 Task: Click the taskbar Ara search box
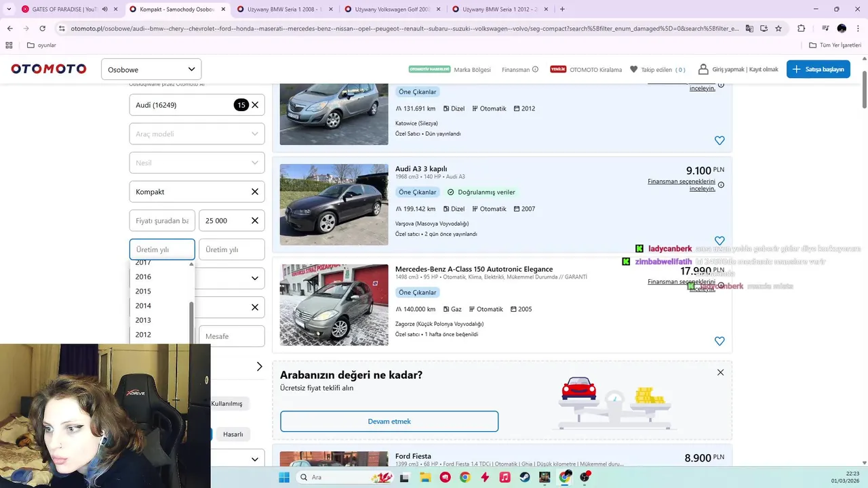pyautogui.click(x=346, y=477)
